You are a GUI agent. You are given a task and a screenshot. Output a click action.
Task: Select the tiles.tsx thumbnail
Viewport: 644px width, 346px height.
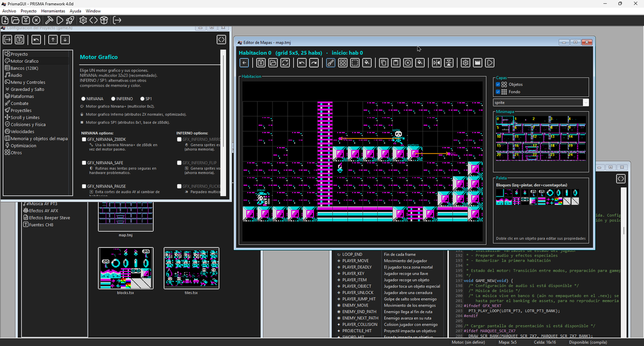[192, 268]
